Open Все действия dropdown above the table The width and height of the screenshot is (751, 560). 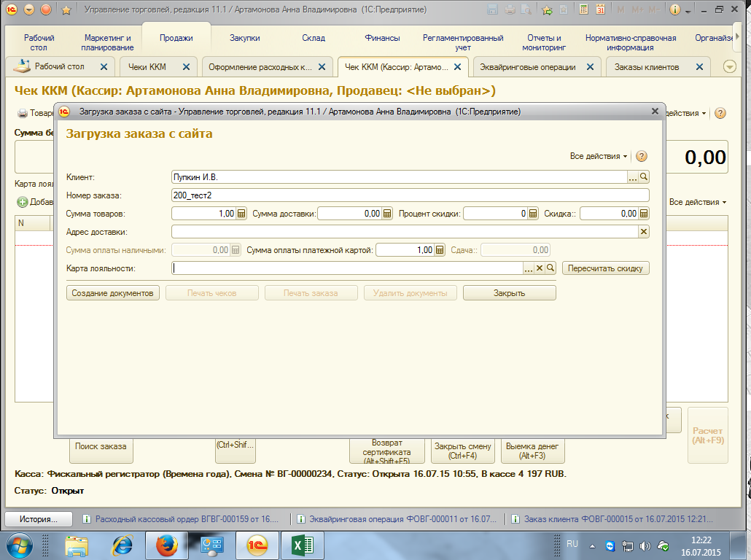(697, 202)
